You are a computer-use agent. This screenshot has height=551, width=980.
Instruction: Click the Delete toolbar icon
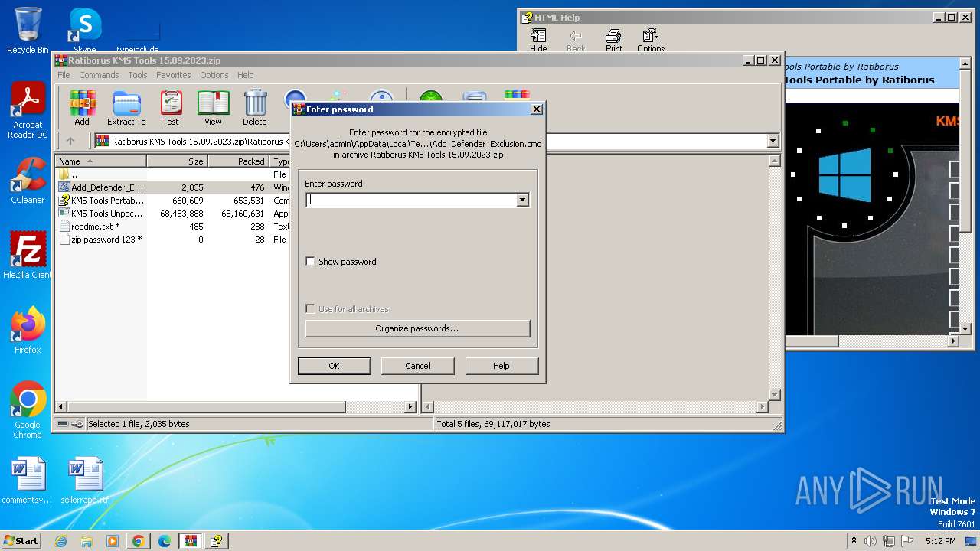(x=255, y=107)
